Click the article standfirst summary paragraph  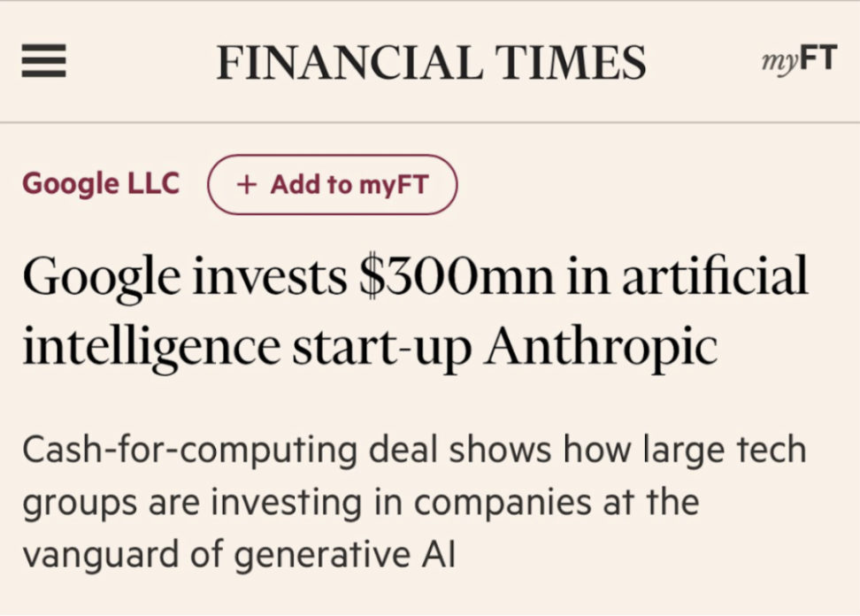414,502
